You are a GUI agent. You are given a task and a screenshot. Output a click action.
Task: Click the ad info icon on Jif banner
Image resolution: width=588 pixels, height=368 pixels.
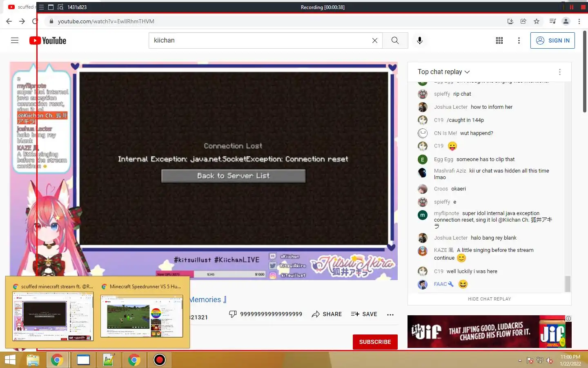[x=568, y=319]
